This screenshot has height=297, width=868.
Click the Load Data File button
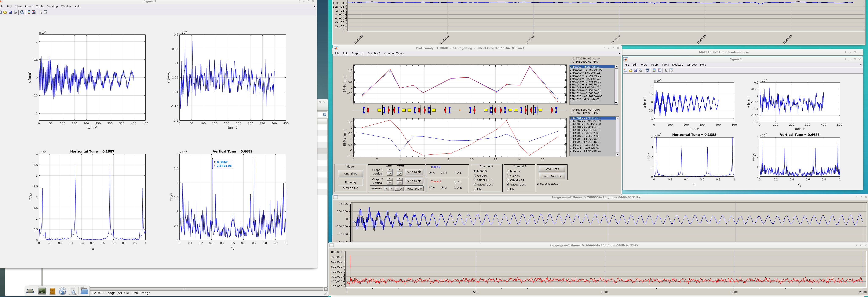coord(552,176)
